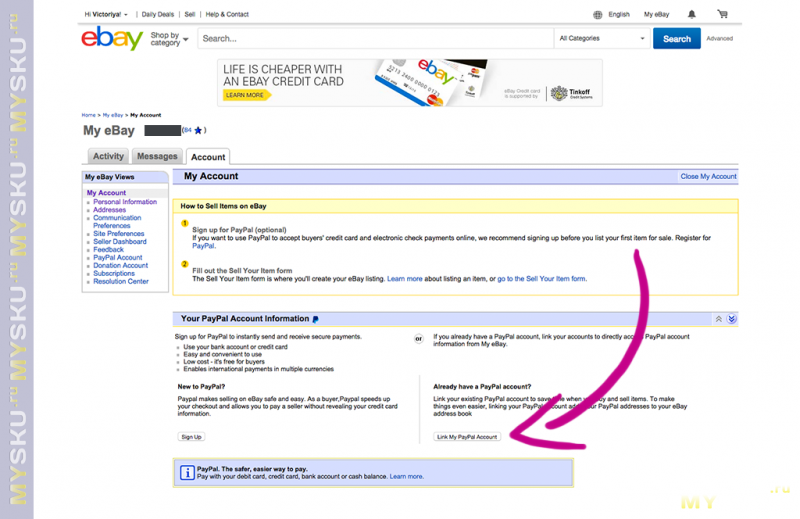
Task: Open the notifications bell icon
Action: coord(691,14)
